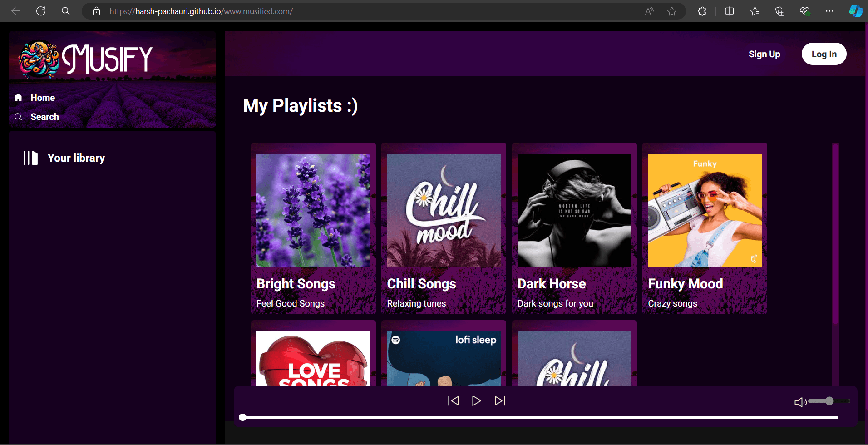Click Home house icon in sidebar

click(x=18, y=98)
